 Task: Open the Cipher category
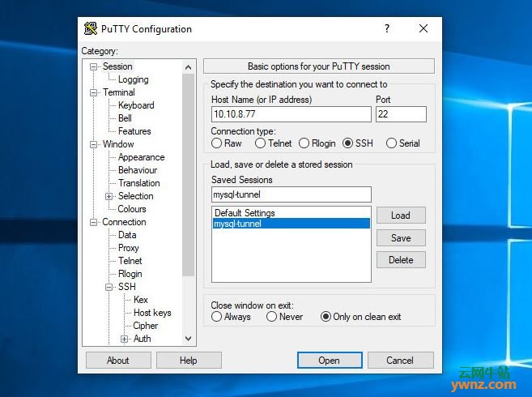pyautogui.click(x=145, y=326)
